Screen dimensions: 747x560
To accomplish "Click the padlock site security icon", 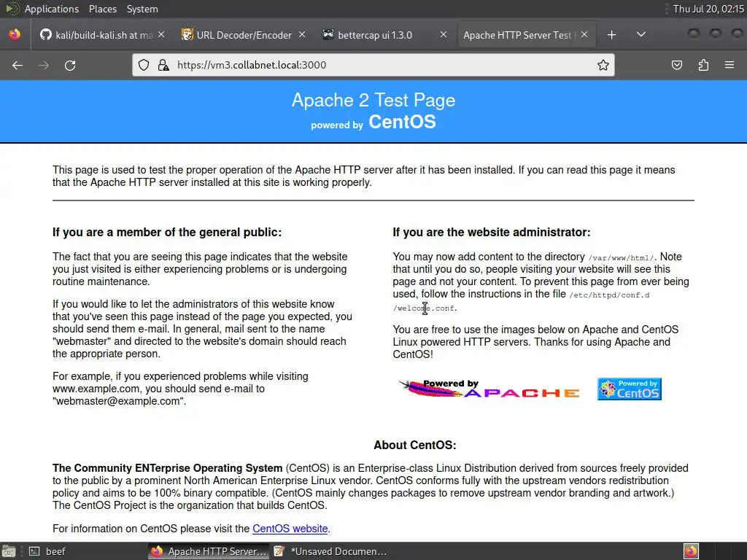I will pos(163,65).
